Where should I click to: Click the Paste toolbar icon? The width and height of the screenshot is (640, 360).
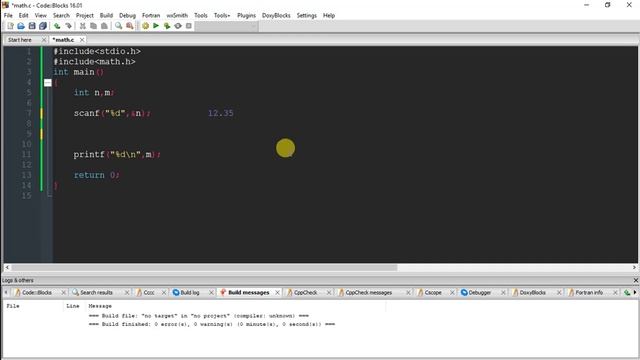click(x=104, y=26)
